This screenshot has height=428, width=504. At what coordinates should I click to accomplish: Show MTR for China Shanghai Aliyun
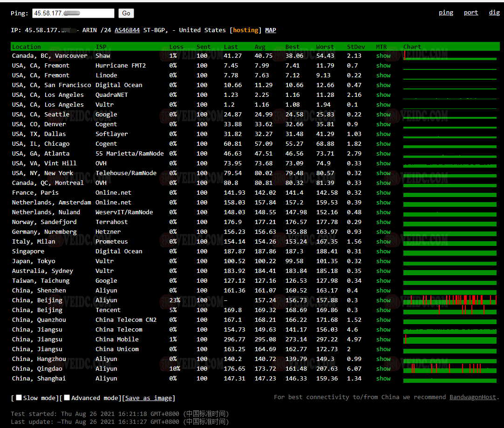click(x=383, y=379)
